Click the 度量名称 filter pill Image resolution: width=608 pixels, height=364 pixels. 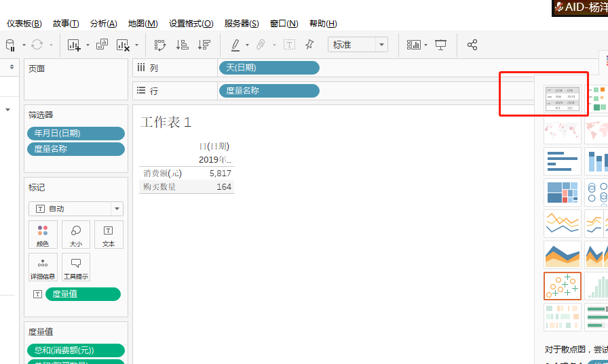(76, 149)
